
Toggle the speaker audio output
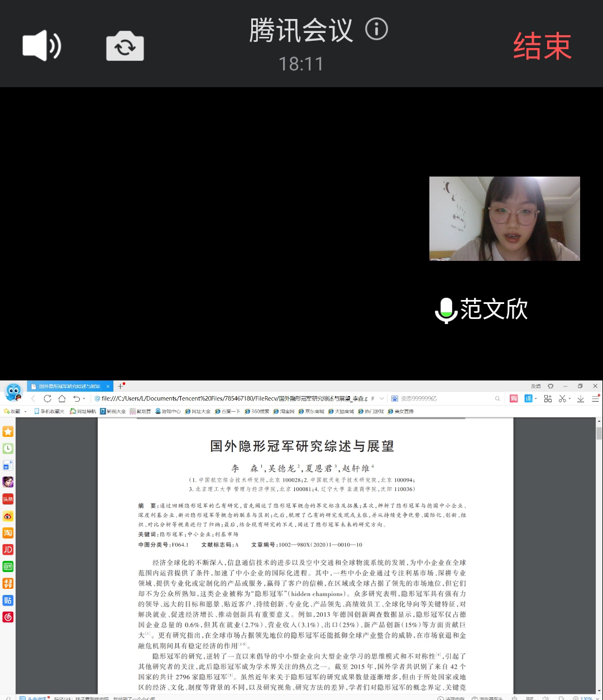(41, 46)
